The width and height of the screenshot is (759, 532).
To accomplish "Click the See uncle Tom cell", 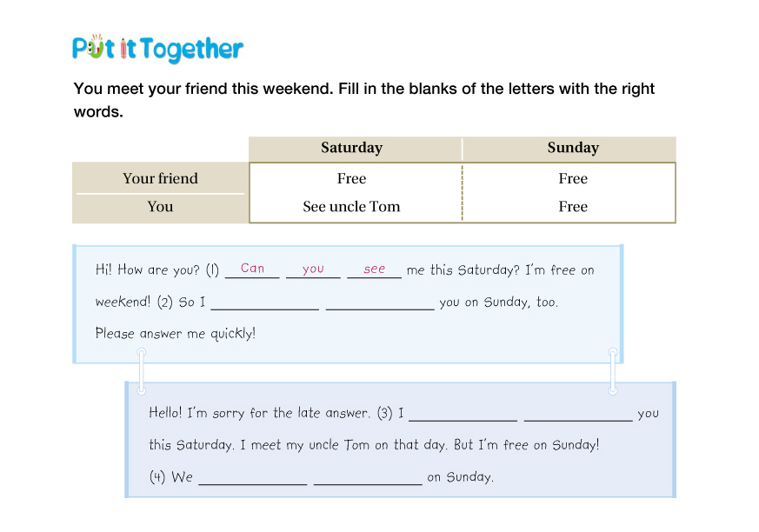I will [x=351, y=207].
